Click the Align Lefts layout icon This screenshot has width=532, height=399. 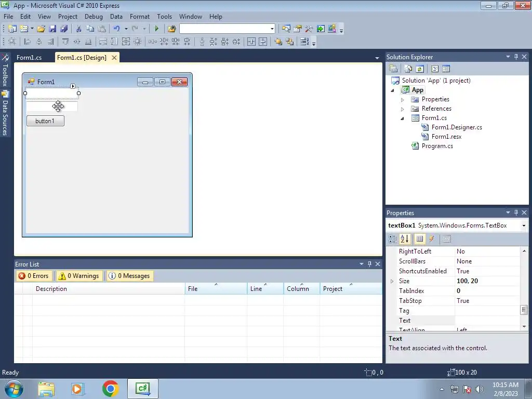(x=28, y=42)
